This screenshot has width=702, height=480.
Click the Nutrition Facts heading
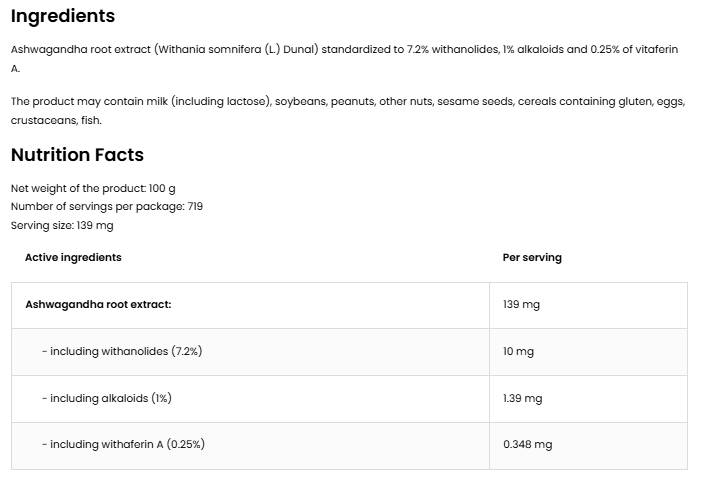77,155
